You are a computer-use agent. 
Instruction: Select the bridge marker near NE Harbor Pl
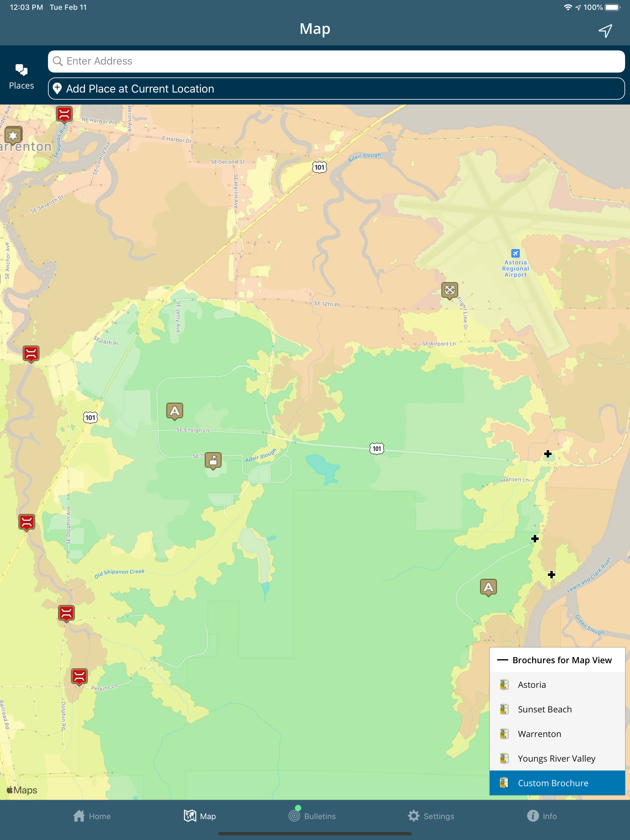[64, 114]
